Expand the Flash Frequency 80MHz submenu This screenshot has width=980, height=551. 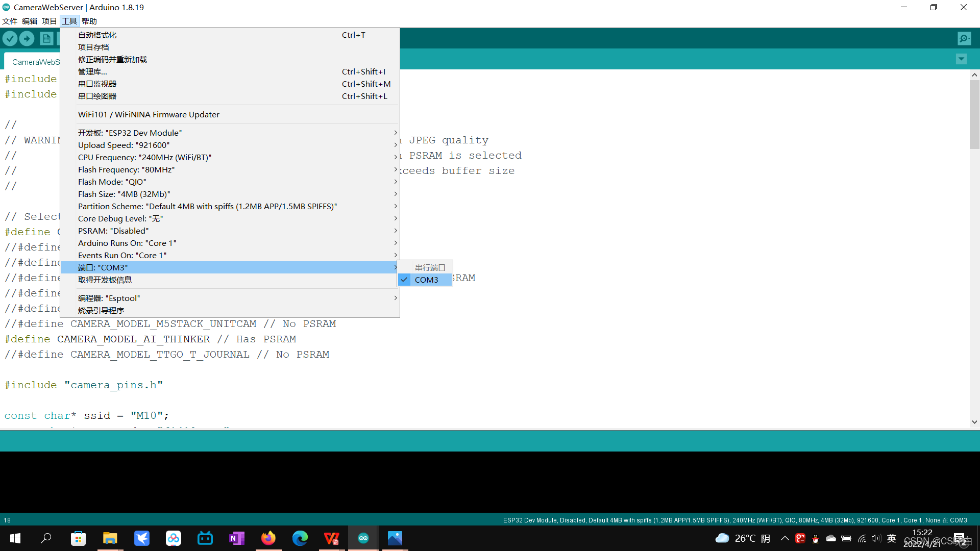(x=230, y=169)
